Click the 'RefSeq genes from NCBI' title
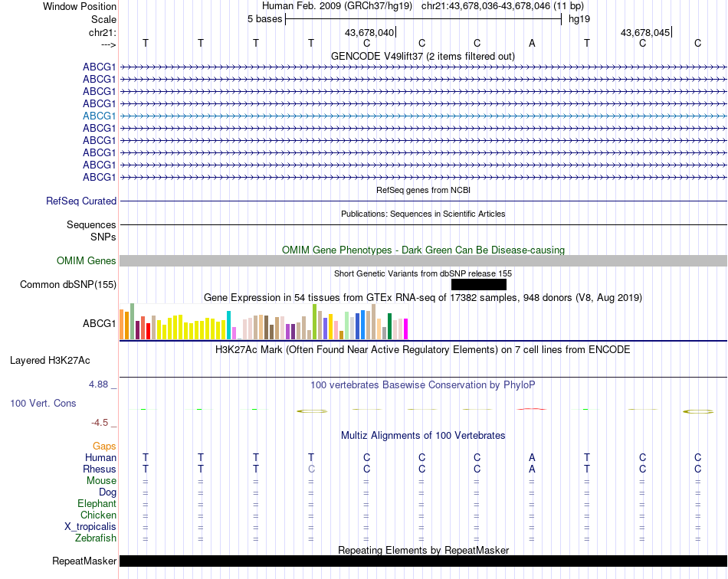 tap(423, 190)
